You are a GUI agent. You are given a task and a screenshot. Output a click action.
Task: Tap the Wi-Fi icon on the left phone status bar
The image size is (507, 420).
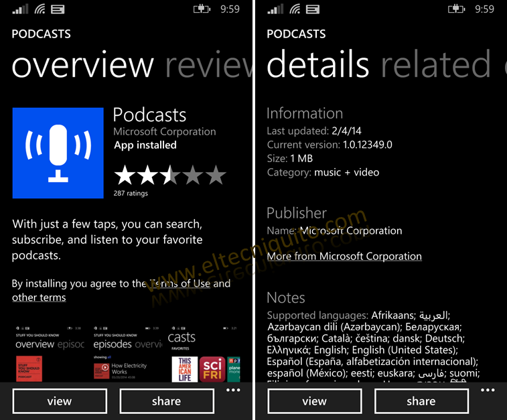pyautogui.click(x=40, y=9)
